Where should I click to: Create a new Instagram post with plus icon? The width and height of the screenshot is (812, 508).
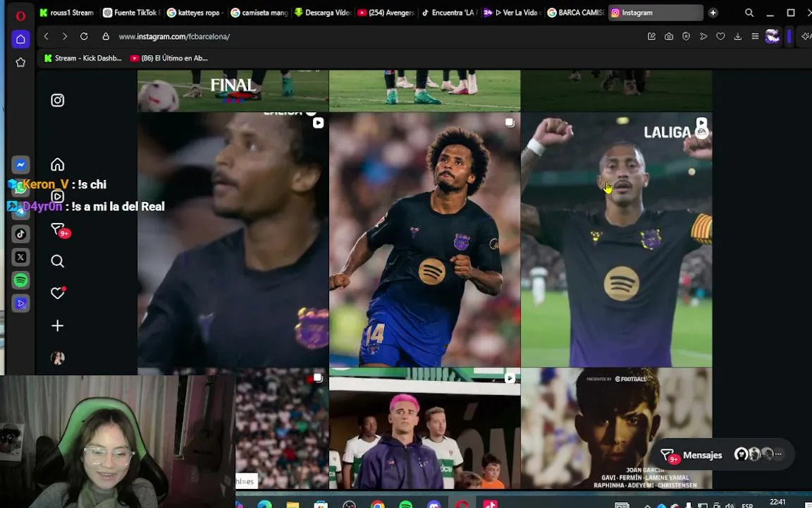(x=58, y=325)
